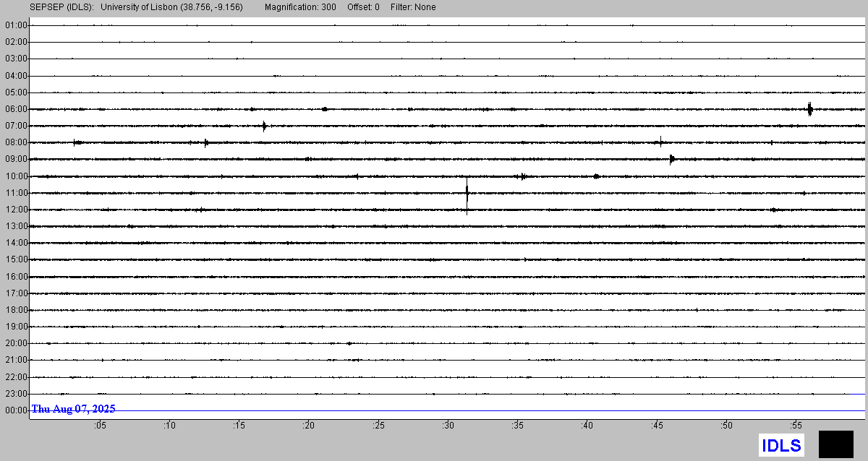Click the 17:00 hour label
Screen dimensions: 868x461
[x=15, y=293]
